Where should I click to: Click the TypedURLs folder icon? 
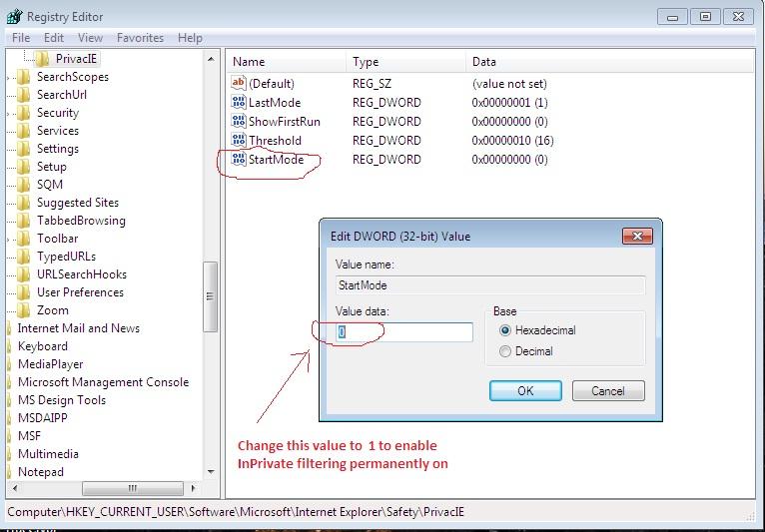[x=23, y=257]
